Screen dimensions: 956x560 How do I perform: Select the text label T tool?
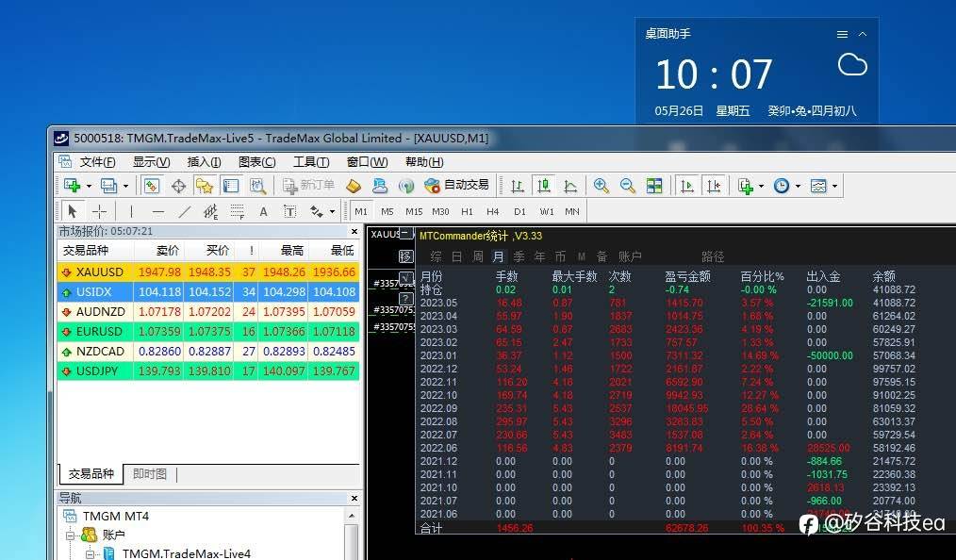(290, 211)
